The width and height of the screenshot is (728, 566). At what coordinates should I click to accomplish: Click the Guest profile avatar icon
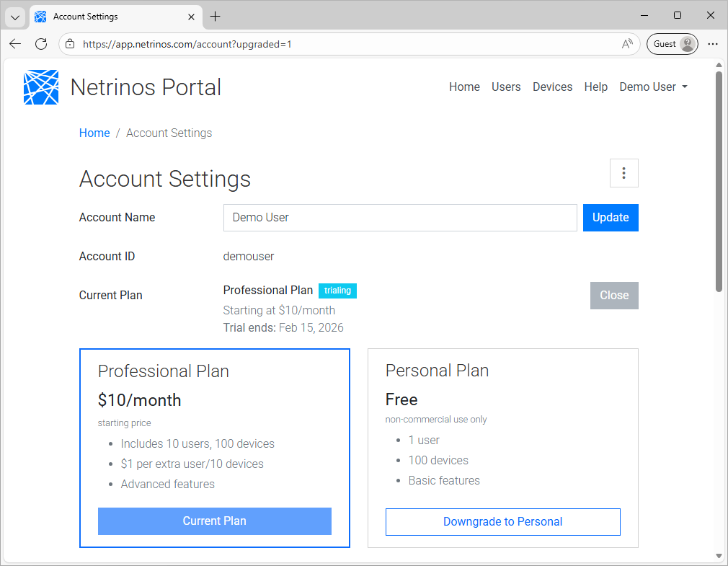[685, 43]
